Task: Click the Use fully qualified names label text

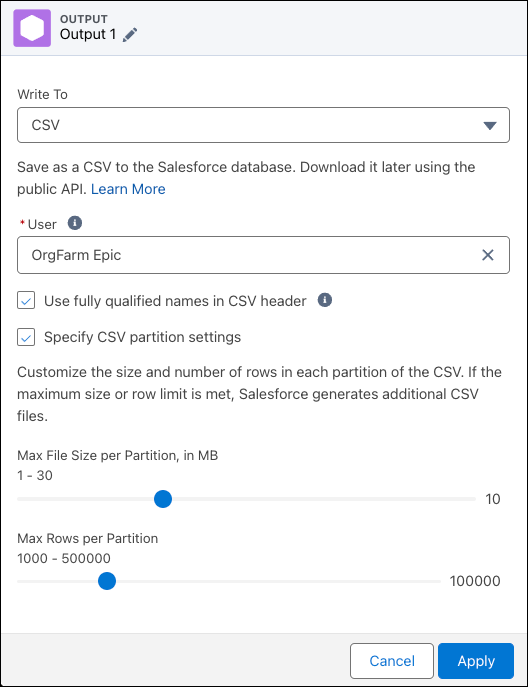Action: click(175, 301)
